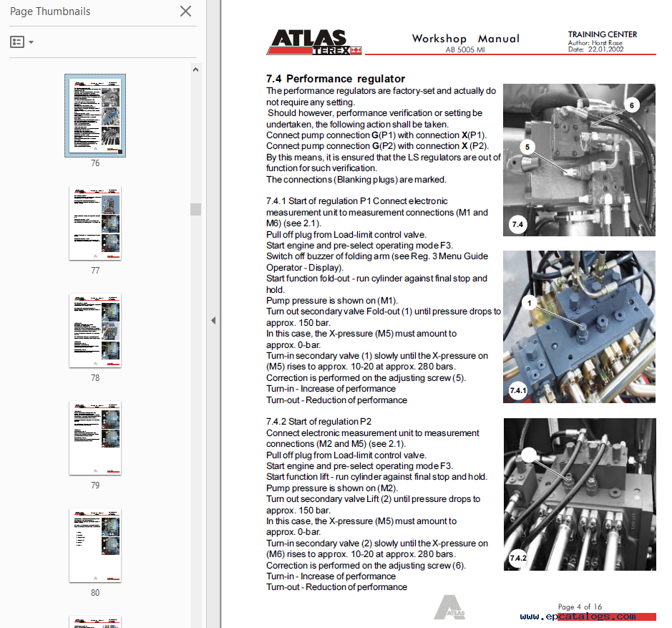Screen dimensions: 672x628
Task: Click 'Pump pressure is shown on (M1).' line
Action: [x=332, y=301]
